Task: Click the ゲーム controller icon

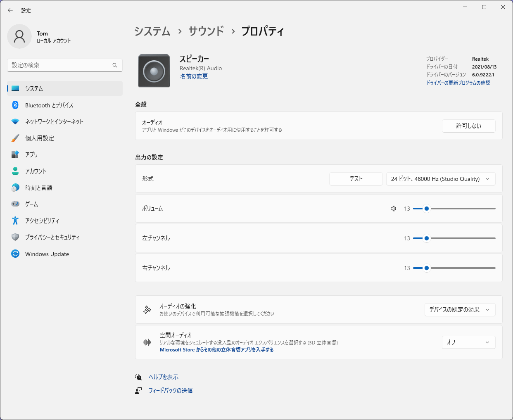Action: tap(15, 204)
